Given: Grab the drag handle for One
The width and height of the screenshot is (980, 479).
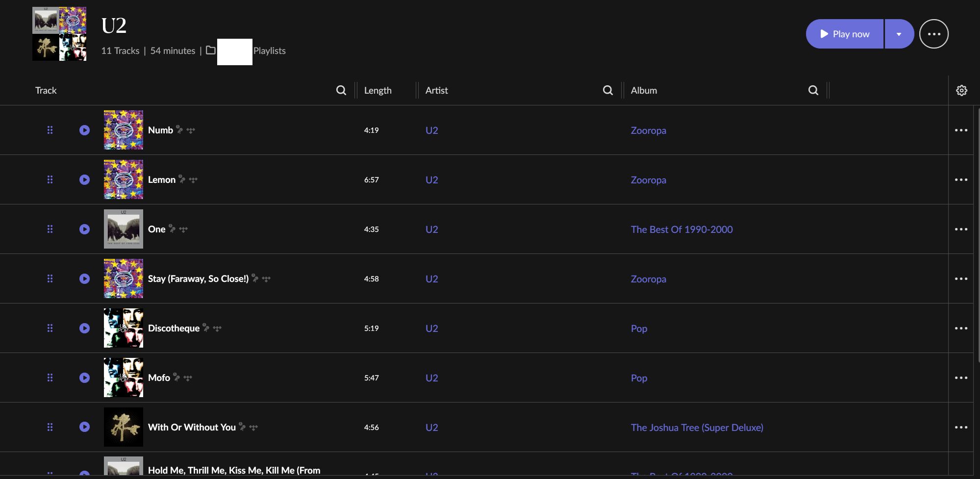Looking at the screenshot, I should pyautogui.click(x=50, y=229).
